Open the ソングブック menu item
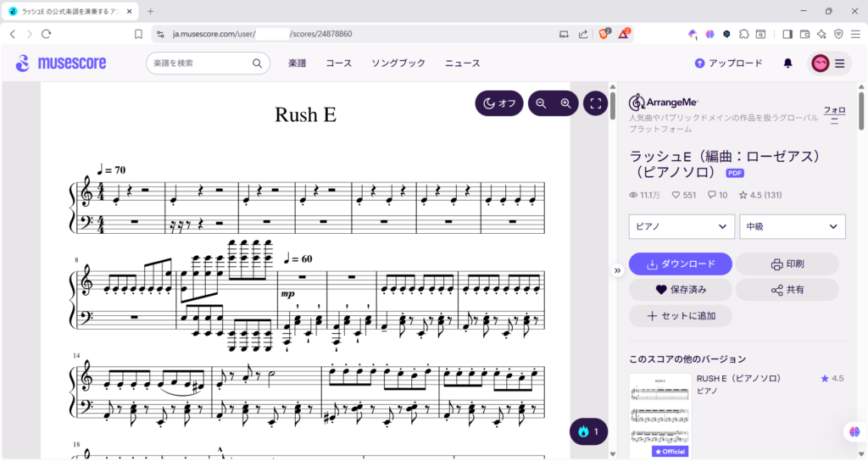Image resolution: width=868 pixels, height=461 pixels. pyautogui.click(x=398, y=64)
